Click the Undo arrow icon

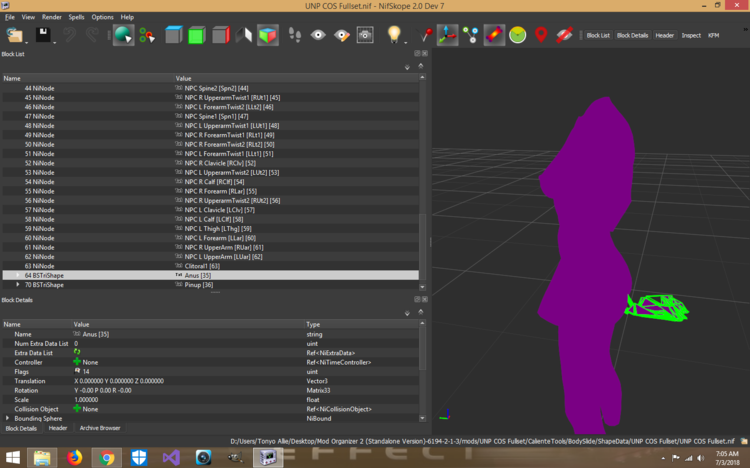(69, 35)
